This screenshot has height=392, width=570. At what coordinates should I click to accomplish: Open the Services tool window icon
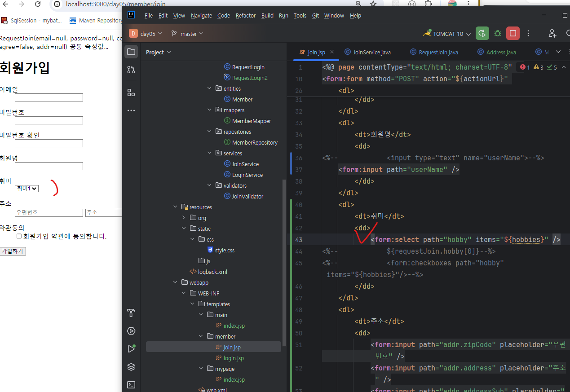point(131,331)
